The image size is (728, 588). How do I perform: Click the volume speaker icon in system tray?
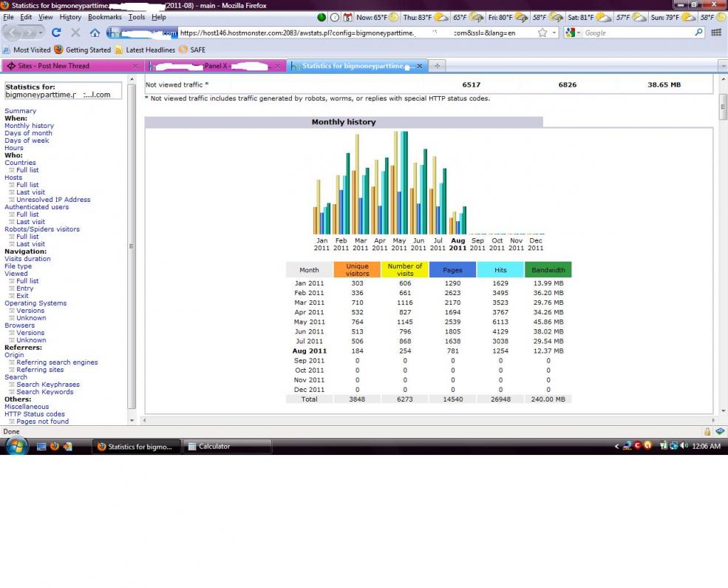684,446
